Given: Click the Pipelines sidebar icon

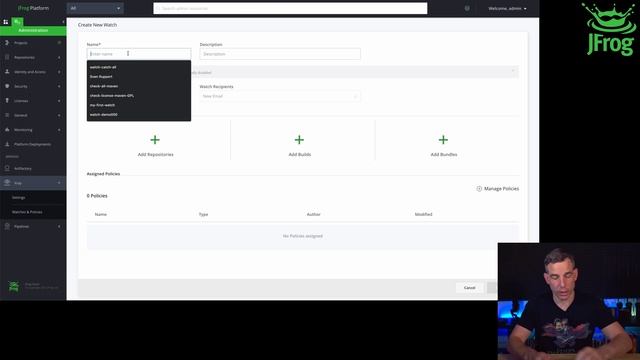Looking at the screenshot, I should 7,226.
